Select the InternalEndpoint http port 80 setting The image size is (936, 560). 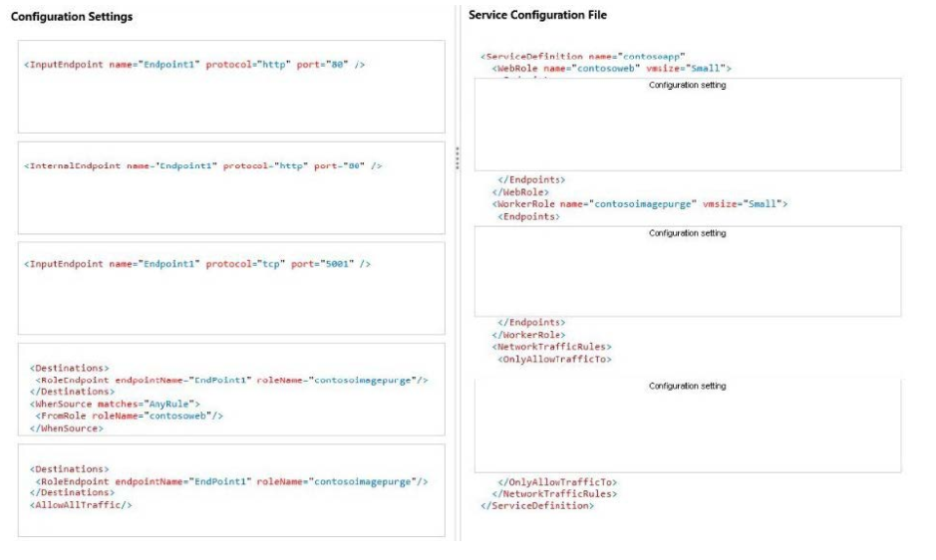pyautogui.click(x=231, y=188)
